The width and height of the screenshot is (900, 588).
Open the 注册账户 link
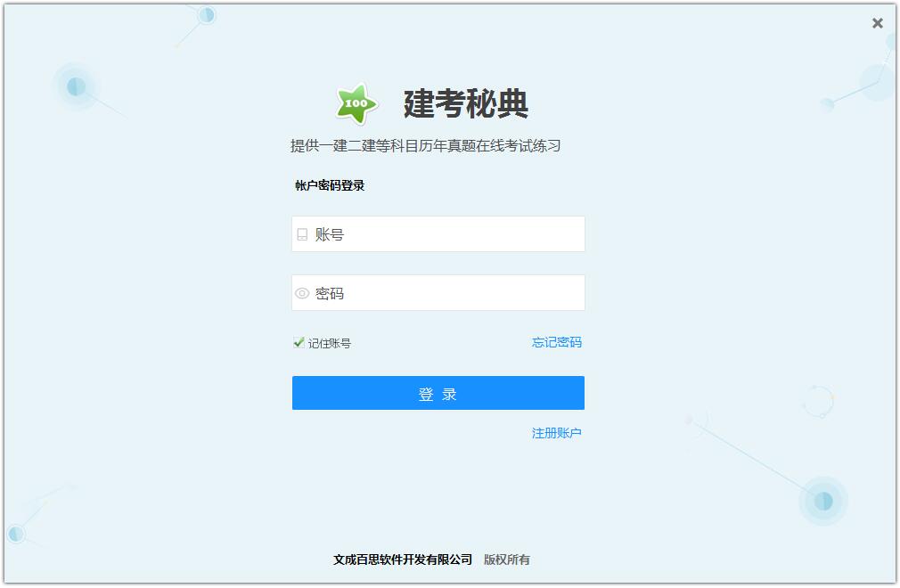(556, 433)
